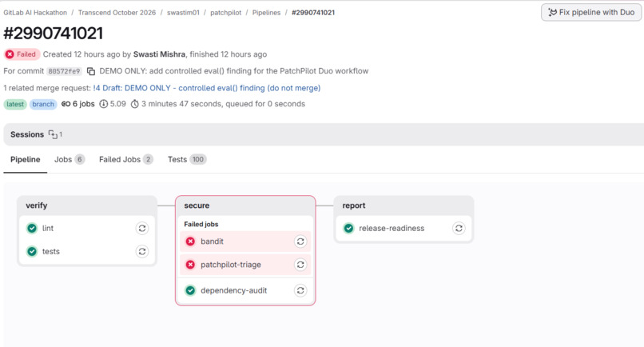Open Pipelines breadcrumb link
Viewport: 644px width, 347px height.
pos(266,13)
